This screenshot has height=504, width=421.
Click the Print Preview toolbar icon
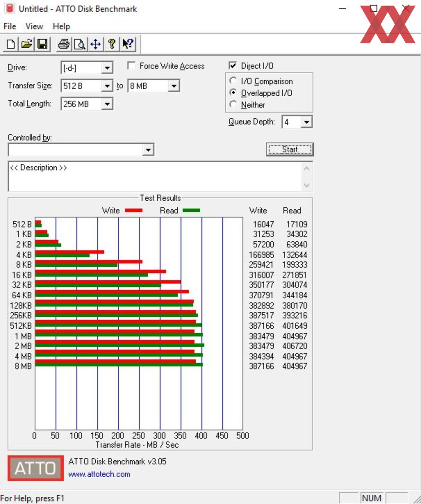click(80, 44)
